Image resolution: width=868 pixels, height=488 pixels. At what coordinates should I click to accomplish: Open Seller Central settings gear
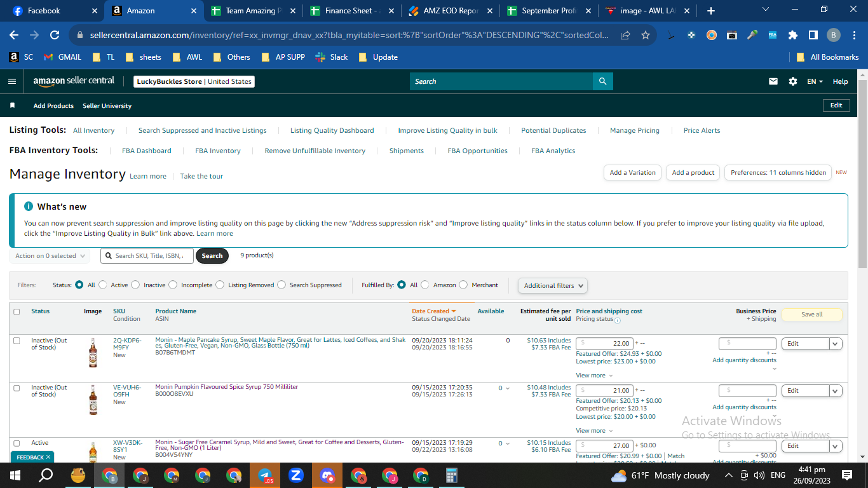pyautogui.click(x=792, y=81)
